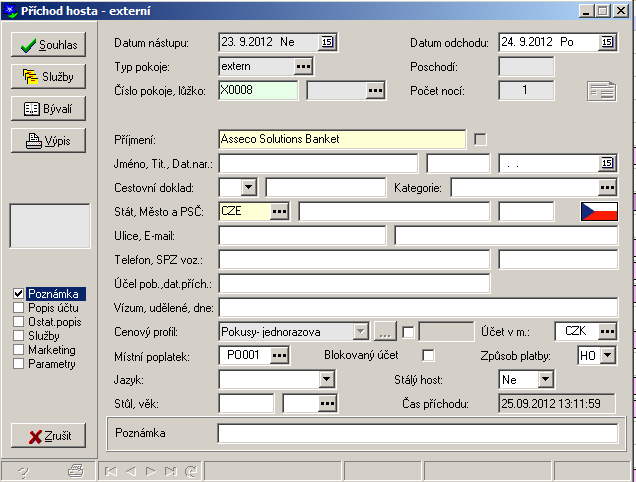Click the printer icon in status bar
The image size is (636, 482).
click(76, 471)
